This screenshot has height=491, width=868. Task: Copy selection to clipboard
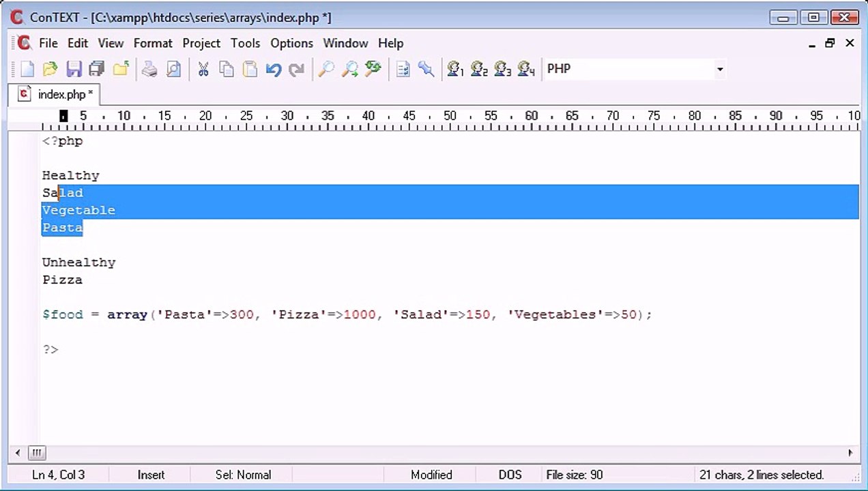tap(227, 69)
